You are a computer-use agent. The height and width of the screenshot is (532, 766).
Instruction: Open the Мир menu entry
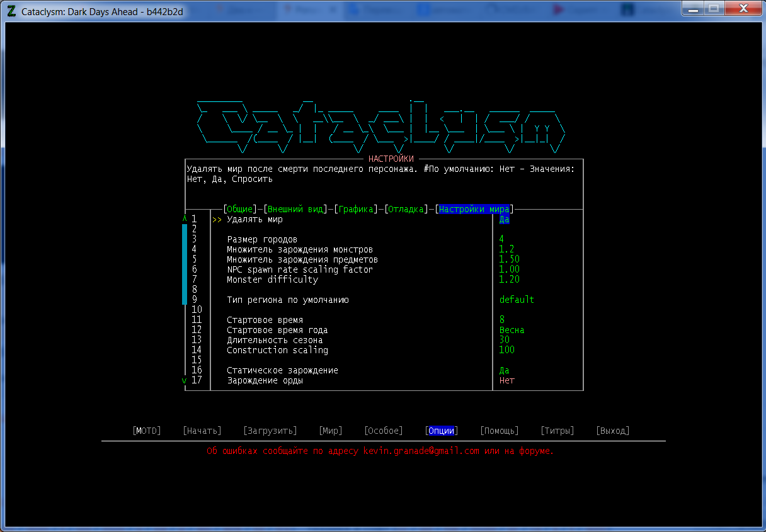331,431
